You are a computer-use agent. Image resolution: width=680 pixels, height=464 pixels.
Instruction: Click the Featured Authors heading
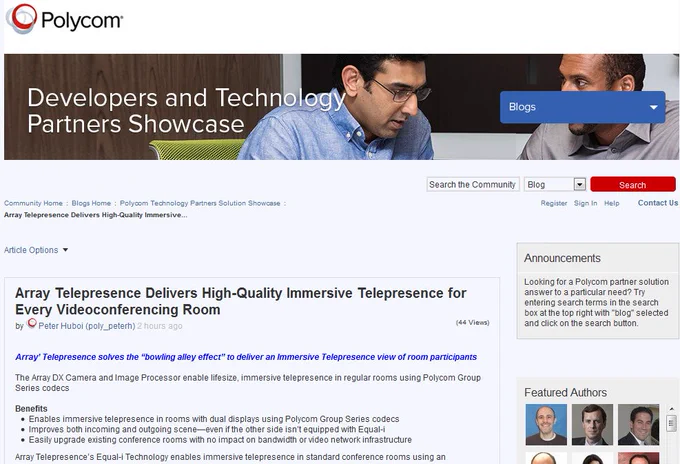click(x=566, y=392)
